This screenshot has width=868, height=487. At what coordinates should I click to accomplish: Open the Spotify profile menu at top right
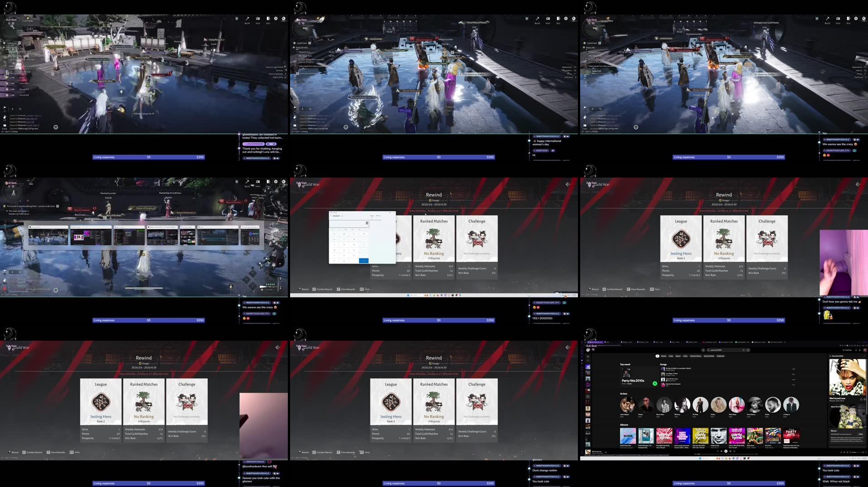click(865, 350)
